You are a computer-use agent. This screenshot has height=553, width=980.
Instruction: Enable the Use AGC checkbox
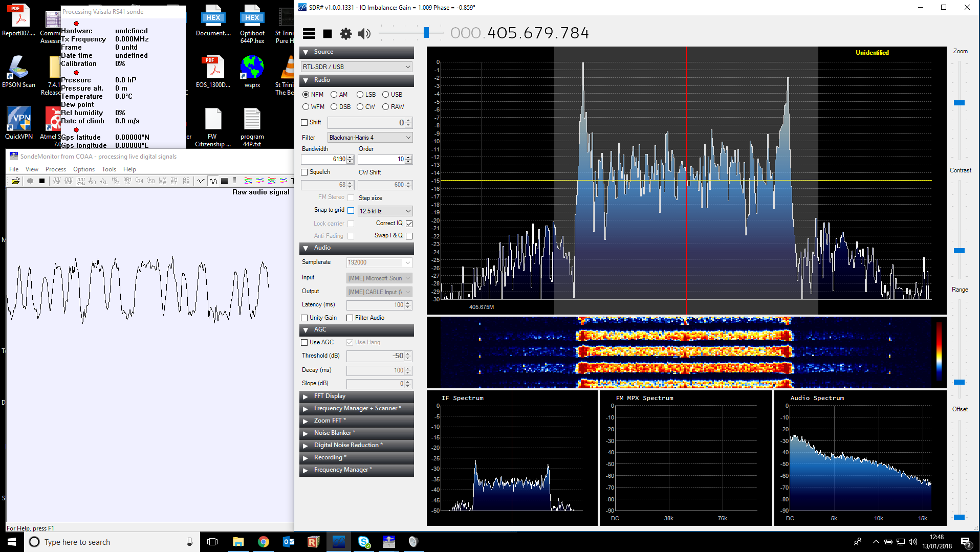304,343
